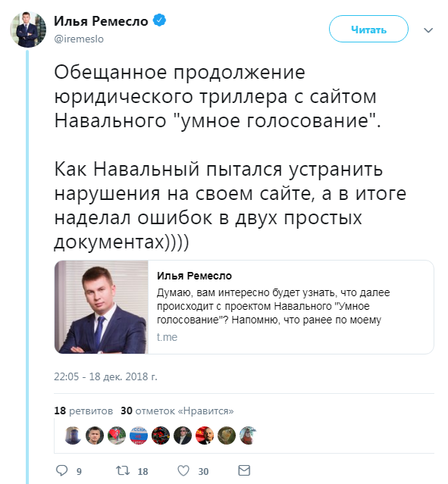Image resolution: width=448 pixels, height=484 pixels.
Task: Click the tweet timestamp 22:05 - 18 дек. 2018
Action: [105, 376]
